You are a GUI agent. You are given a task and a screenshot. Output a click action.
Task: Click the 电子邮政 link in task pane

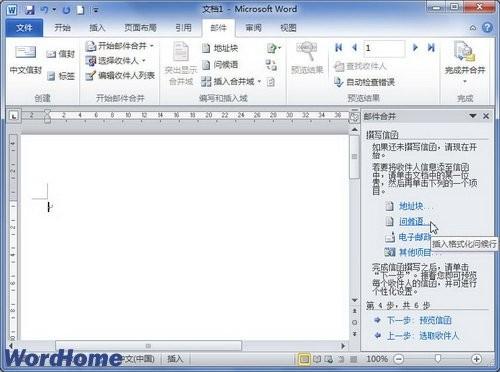click(414, 237)
